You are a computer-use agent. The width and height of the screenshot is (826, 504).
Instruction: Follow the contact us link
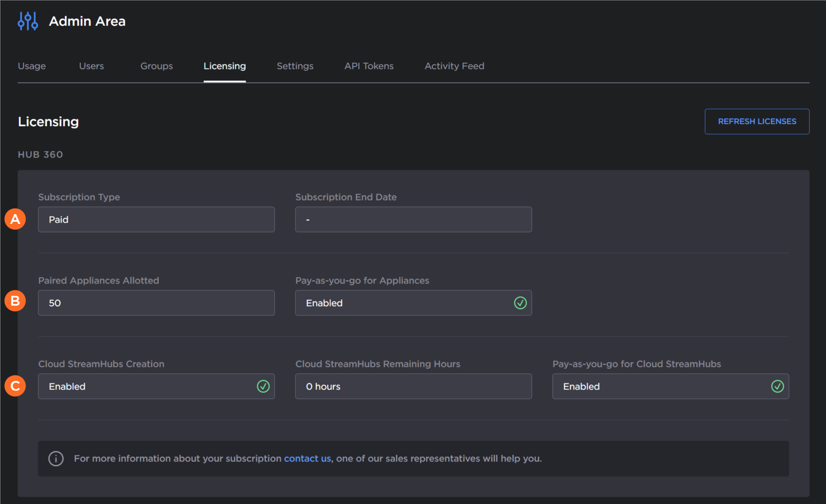click(x=307, y=458)
